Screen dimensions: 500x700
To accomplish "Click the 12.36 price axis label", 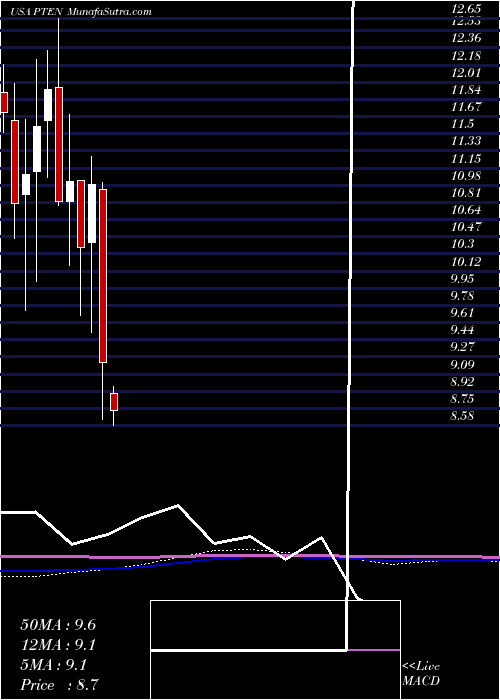I will tap(466, 38).
